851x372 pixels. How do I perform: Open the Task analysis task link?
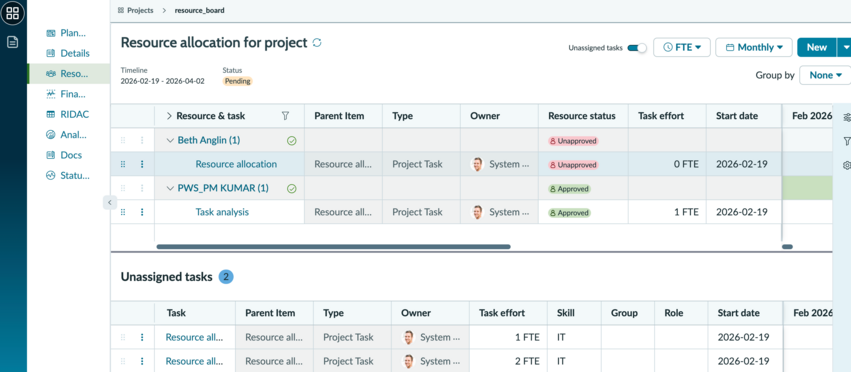[222, 212]
